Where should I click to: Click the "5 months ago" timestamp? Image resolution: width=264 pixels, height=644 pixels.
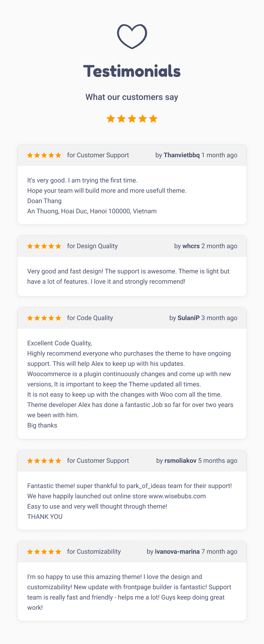(x=218, y=461)
